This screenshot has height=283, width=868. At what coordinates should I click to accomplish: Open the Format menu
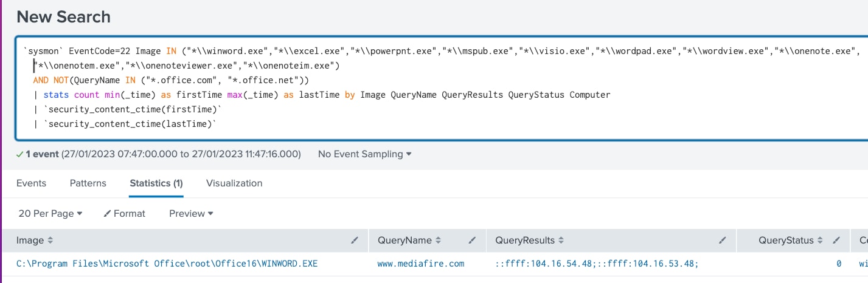(125, 214)
